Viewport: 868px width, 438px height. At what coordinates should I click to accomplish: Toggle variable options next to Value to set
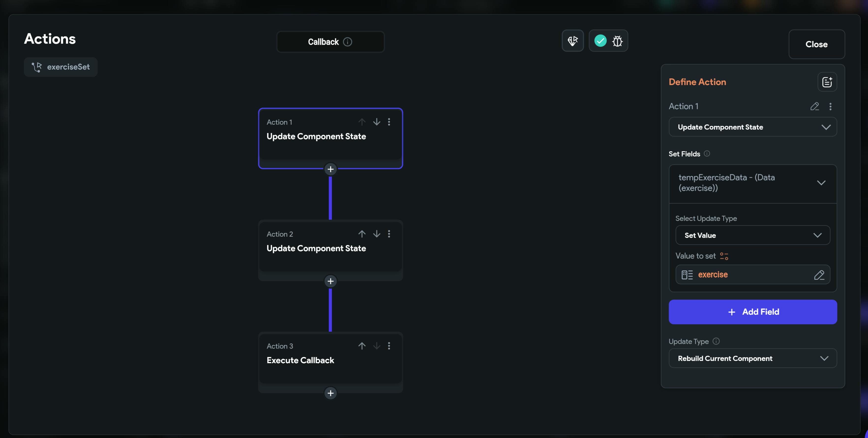(x=724, y=256)
